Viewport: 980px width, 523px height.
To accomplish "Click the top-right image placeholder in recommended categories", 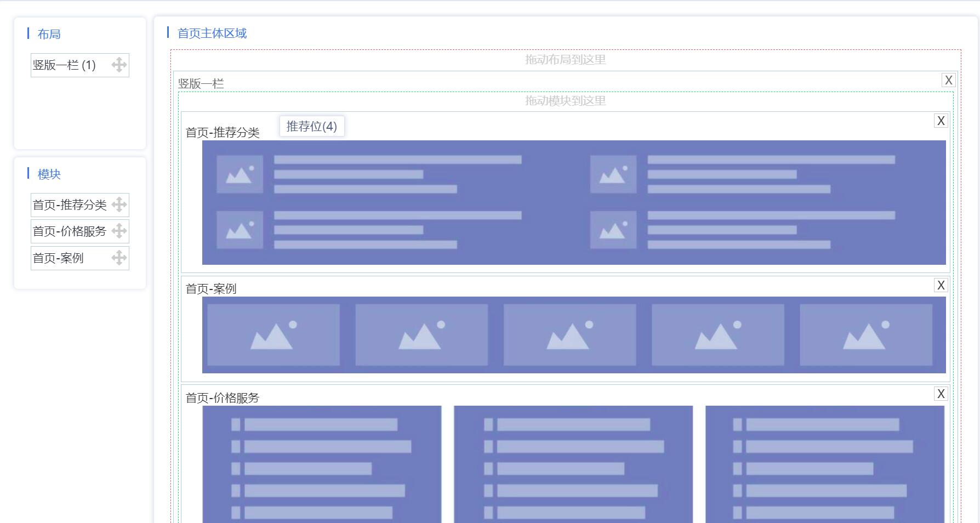I will 613,174.
